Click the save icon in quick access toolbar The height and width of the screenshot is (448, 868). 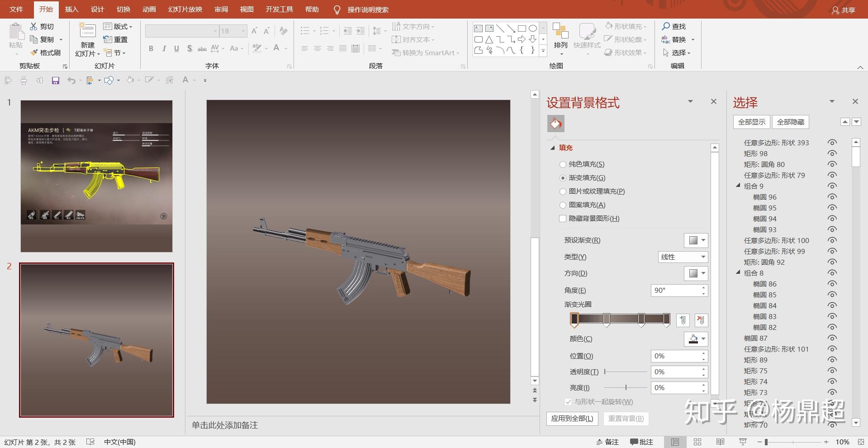55,81
